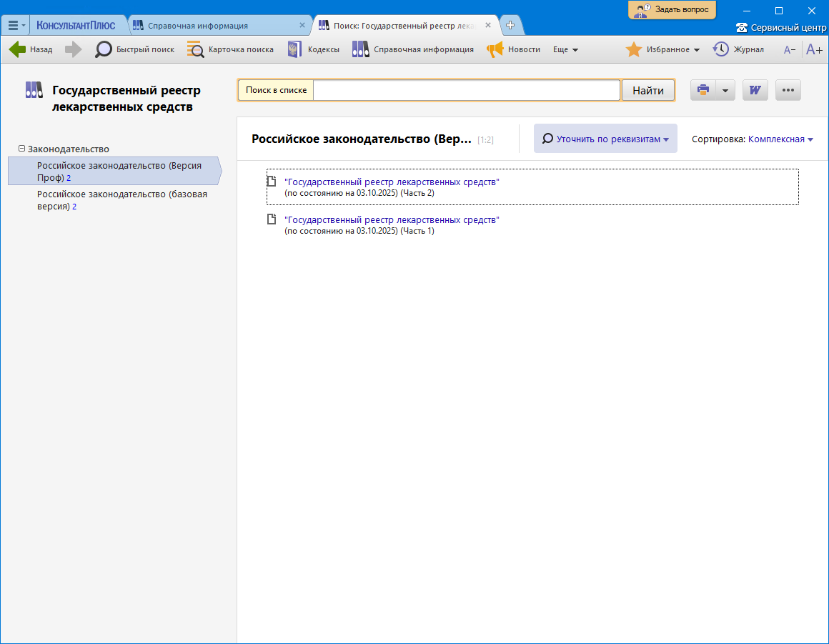829x644 pixels.
Task: Switch to the Справочная информация tab
Action: (x=197, y=25)
